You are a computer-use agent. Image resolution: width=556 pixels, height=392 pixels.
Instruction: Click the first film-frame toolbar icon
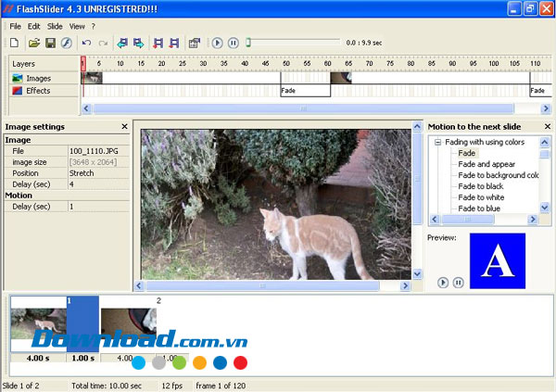click(158, 43)
